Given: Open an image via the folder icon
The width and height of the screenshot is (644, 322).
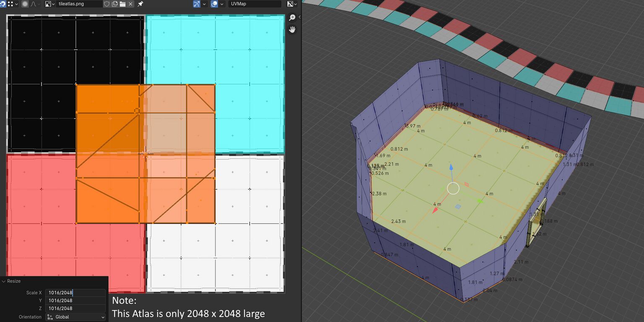Looking at the screenshot, I should 123,4.
